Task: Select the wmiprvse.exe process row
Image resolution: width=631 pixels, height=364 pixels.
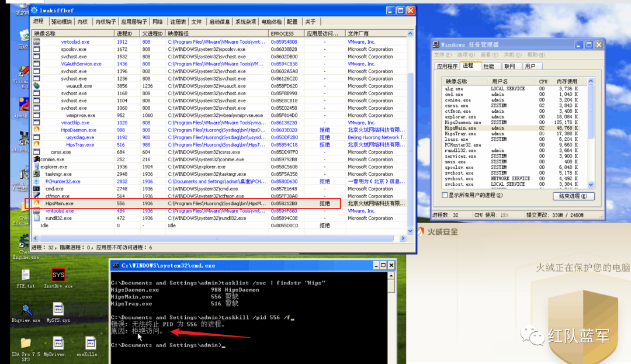Action: 220,115
